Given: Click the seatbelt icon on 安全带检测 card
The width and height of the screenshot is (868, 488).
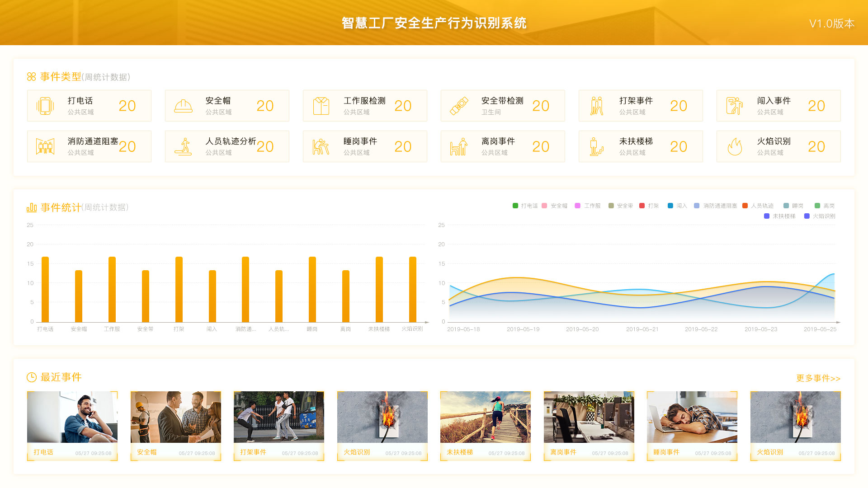Looking at the screenshot, I should 459,106.
